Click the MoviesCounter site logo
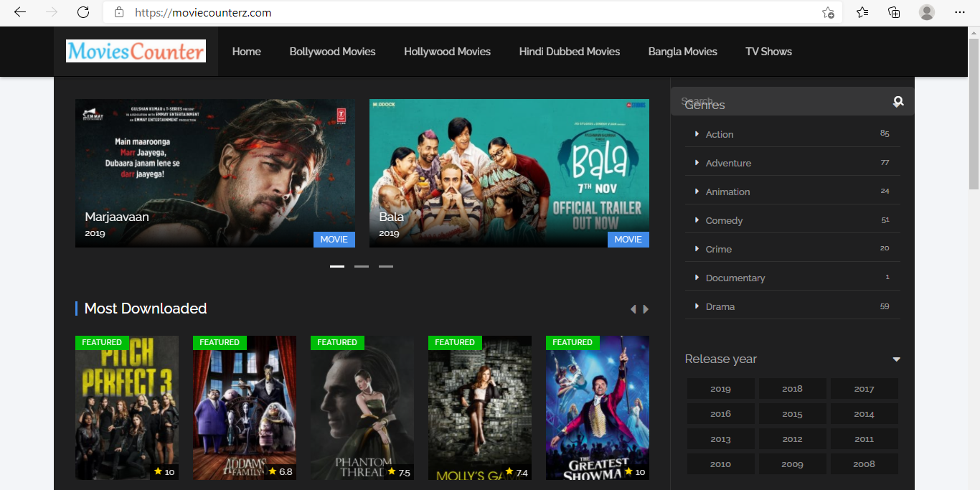The width and height of the screenshot is (980, 490). click(136, 51)
